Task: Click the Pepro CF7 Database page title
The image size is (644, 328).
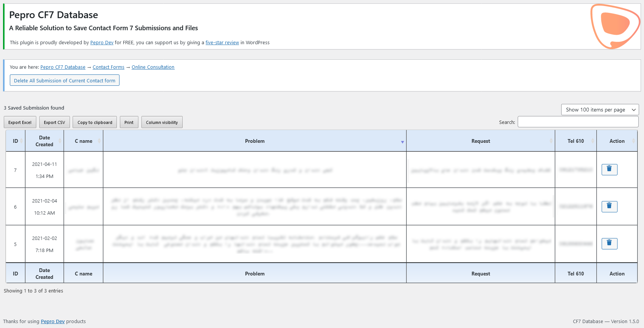Action: tap(54, 15)
